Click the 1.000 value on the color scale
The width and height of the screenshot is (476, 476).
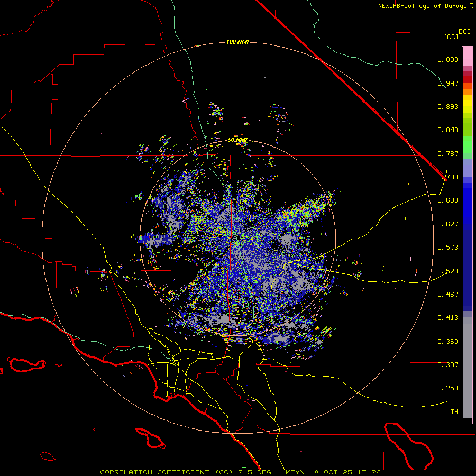point(448,59)
